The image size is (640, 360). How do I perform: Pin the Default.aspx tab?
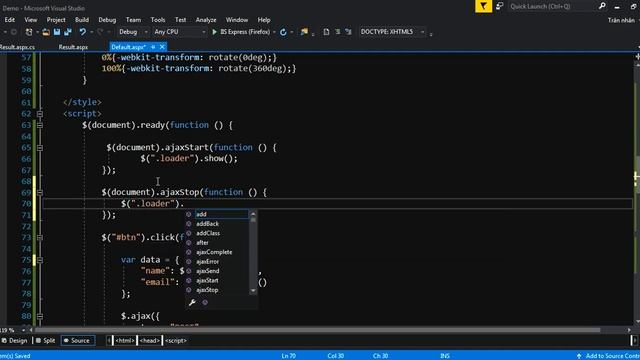click(x=153, y=47)
